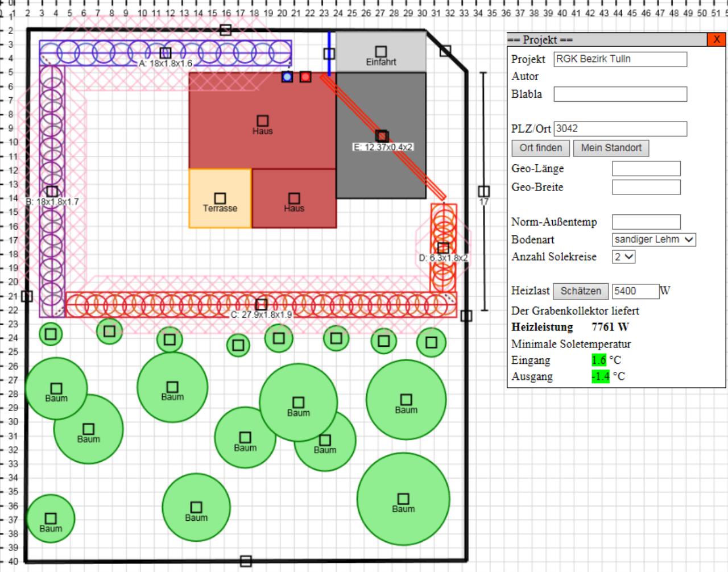Click the Autor label

coord(525,76)
